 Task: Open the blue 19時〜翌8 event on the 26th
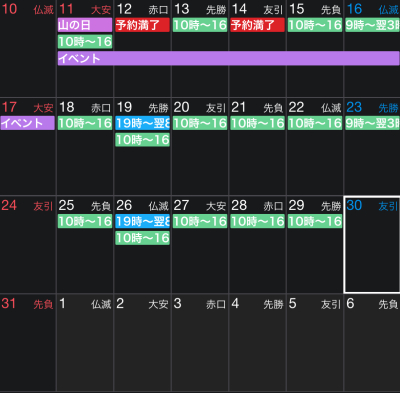(142, 221)
